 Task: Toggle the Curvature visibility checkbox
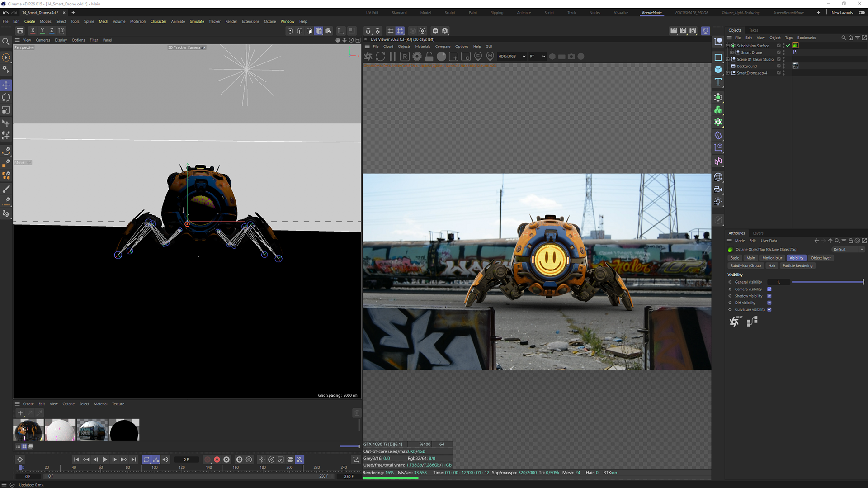(769, 310)
